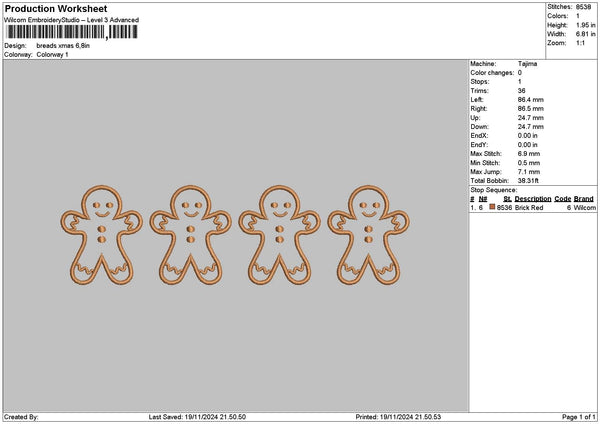600x424 pixels.
Task: Select the Max Jump value 7.1 mm
Action: [529, 172]
